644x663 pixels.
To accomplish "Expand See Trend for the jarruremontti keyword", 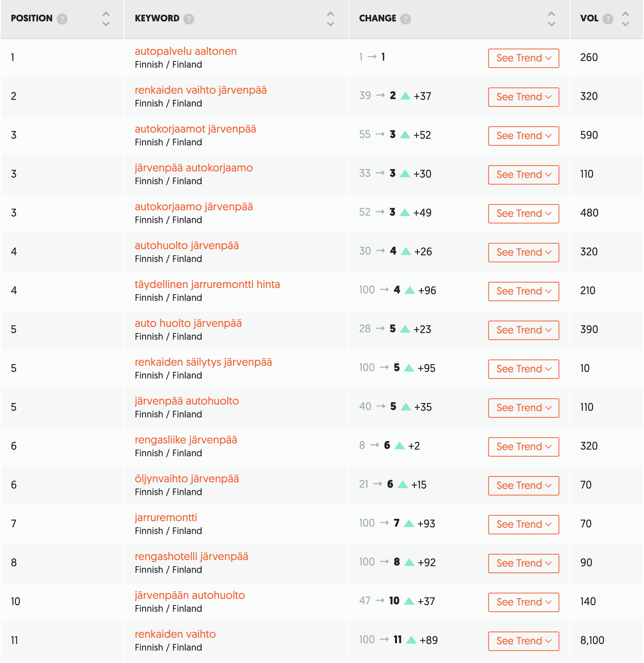I will coord(523,525).
